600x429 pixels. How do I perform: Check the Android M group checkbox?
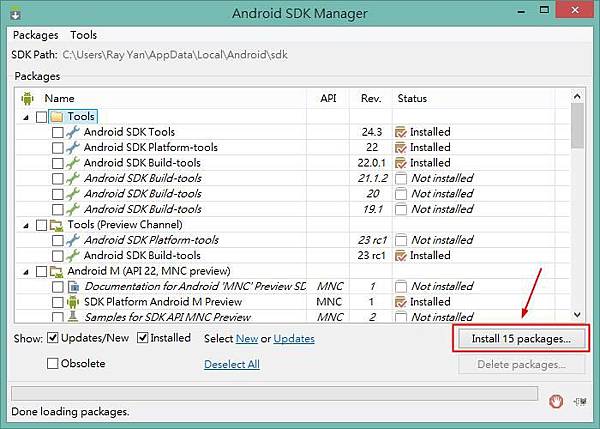(x=41, y=271)
